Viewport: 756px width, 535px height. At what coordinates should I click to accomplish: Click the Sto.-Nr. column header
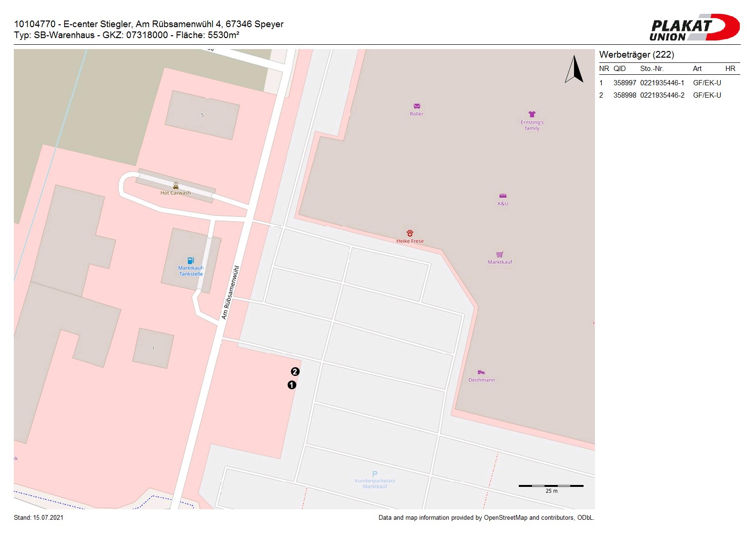point(652,69)
